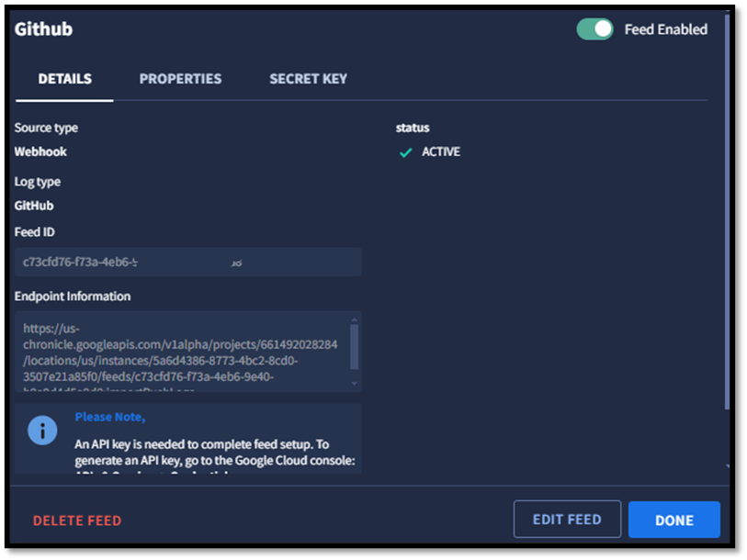This screenshot has height=560, width=747.
Task: Click the endpoint box scrollbar thumb
Action: tap(354, 347)
